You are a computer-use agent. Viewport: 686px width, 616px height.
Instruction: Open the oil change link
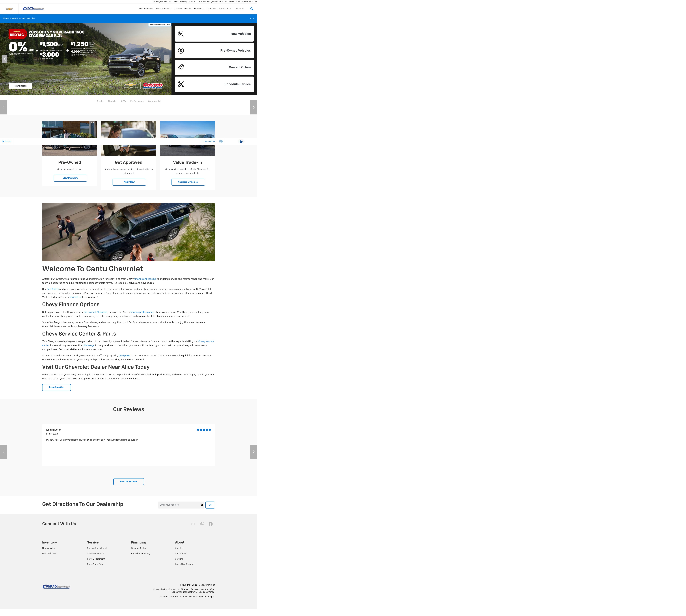[89, 346]
